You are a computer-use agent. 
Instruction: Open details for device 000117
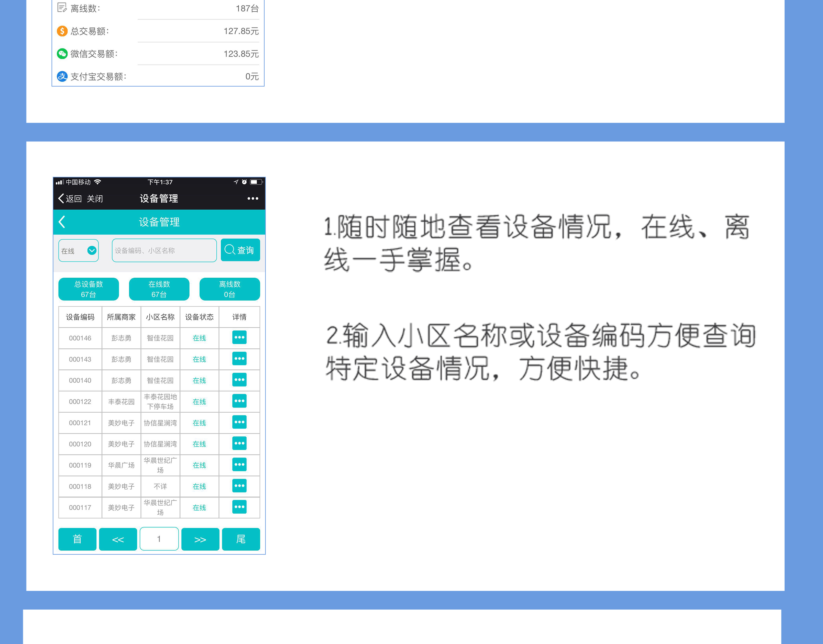(239, 507)
